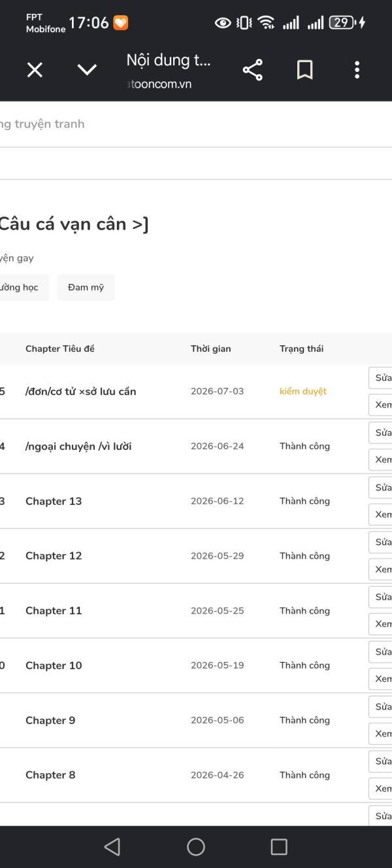The image size is (392, 868).
Task: Open recent apps square icon
Action: [x=279, y=847]
